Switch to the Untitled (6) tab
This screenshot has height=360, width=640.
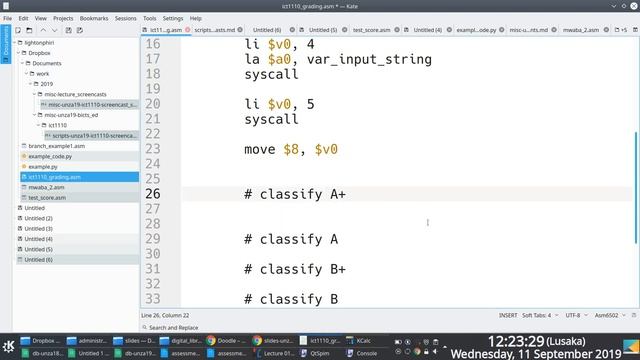(x=267, y=30)
